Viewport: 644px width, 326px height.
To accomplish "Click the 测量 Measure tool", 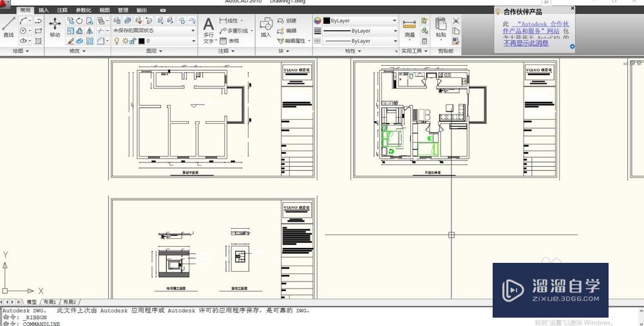I will tap(410, 29).
